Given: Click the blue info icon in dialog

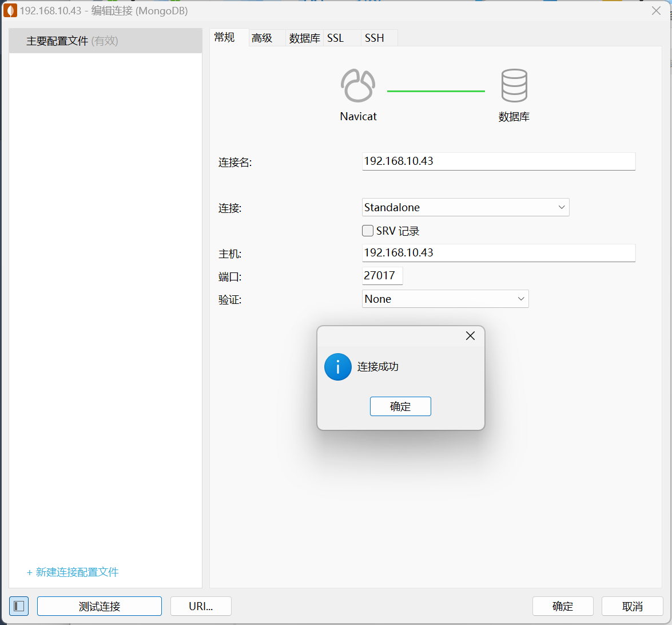Looking at the screenshot, I should click(x=337, y=367).
